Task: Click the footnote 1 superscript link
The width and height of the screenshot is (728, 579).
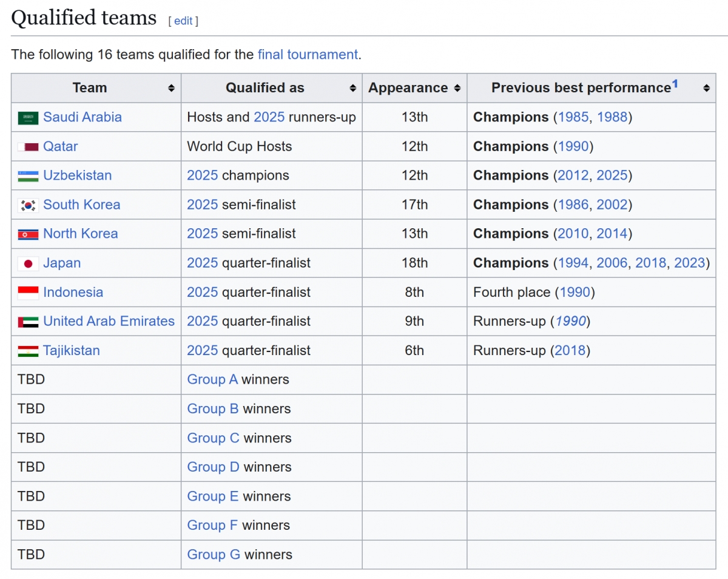Action: click(675, 83)
